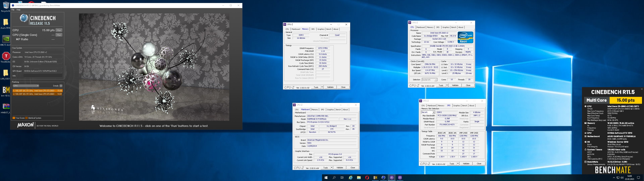
Task: Open Tools dropdown arrow in Mainboard CPU-Z window
Action: click(x=332, y=168)
